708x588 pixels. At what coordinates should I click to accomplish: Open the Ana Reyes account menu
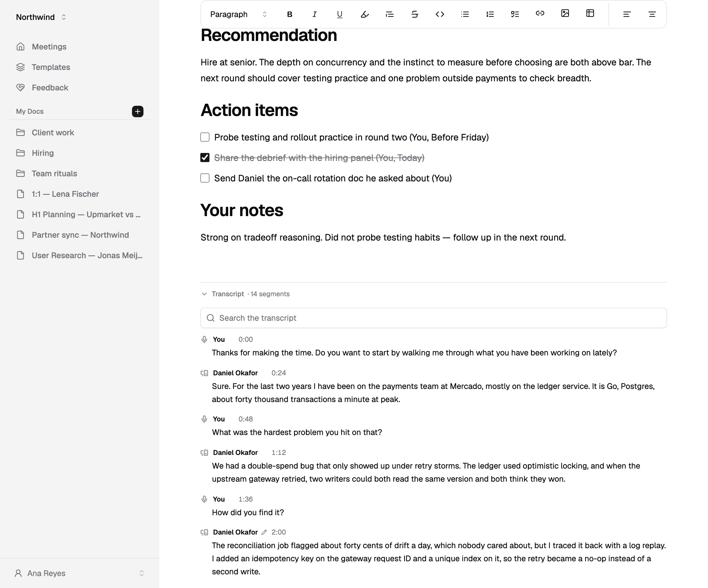pos(80,573)
